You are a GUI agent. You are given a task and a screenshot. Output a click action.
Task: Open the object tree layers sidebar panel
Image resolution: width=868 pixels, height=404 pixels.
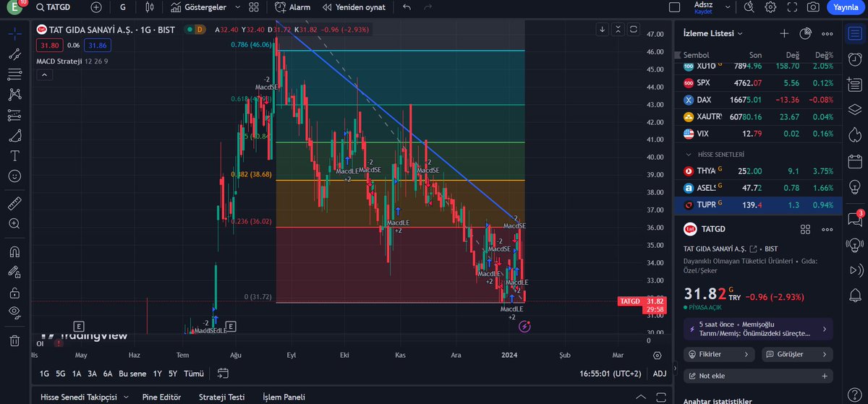coord(854,110)
